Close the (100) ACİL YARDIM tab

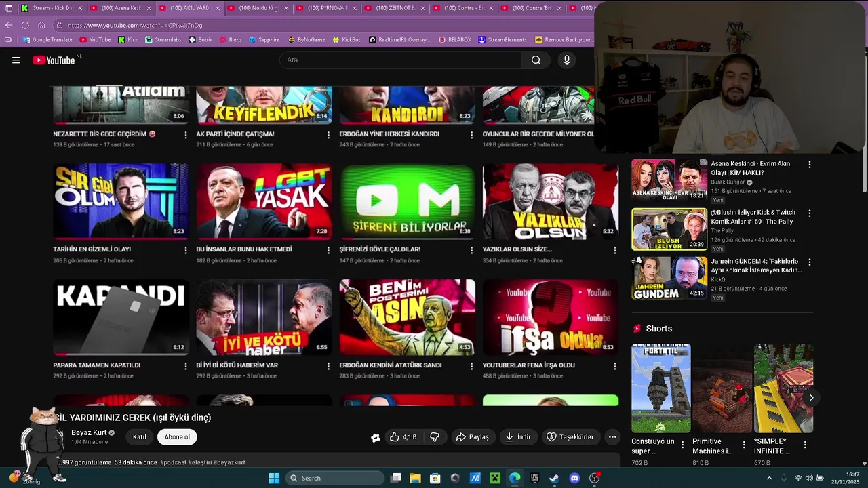click(217, 8)
